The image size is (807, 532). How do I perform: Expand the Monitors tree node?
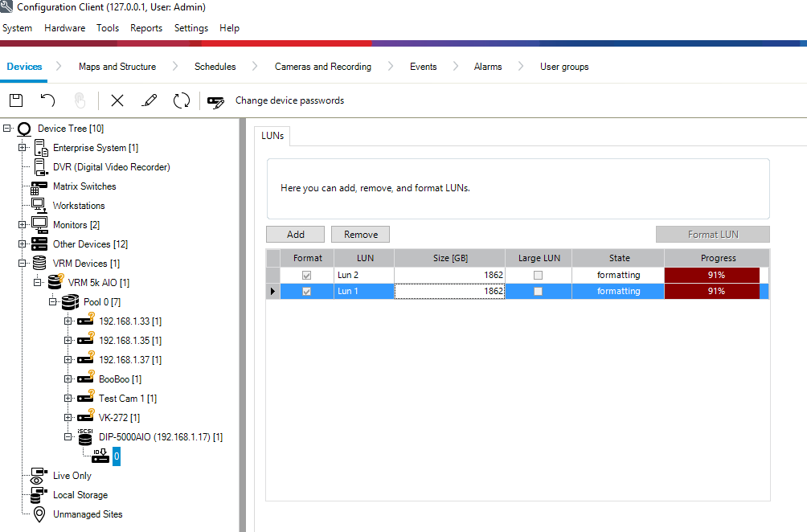tap(23, 225)
